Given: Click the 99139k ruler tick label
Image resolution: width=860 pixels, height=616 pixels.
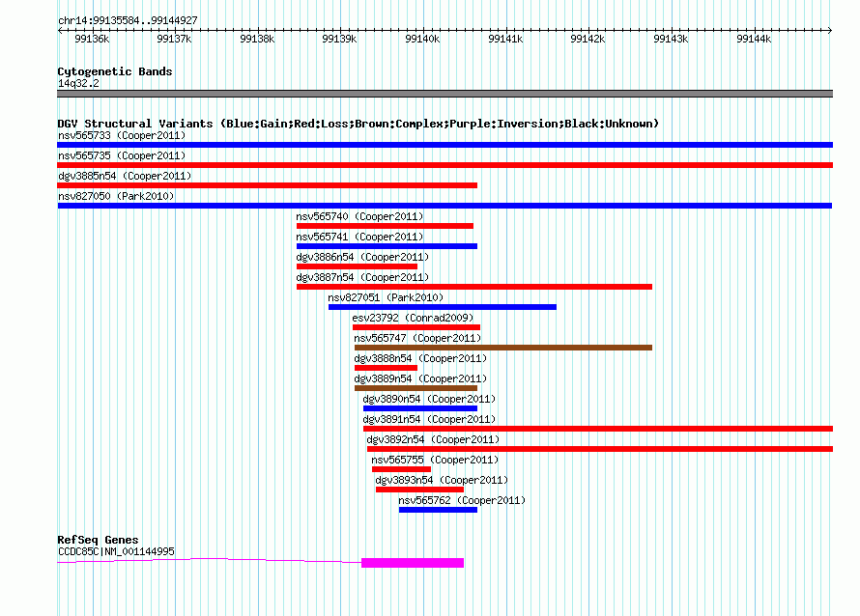Looking at the screenshot, I should (x=339, y=39).
